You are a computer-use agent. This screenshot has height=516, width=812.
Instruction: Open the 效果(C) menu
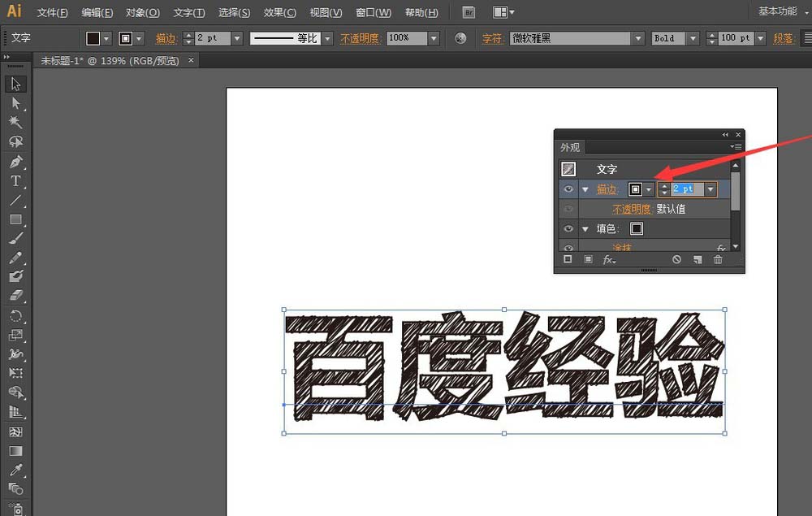pos(279,12)
